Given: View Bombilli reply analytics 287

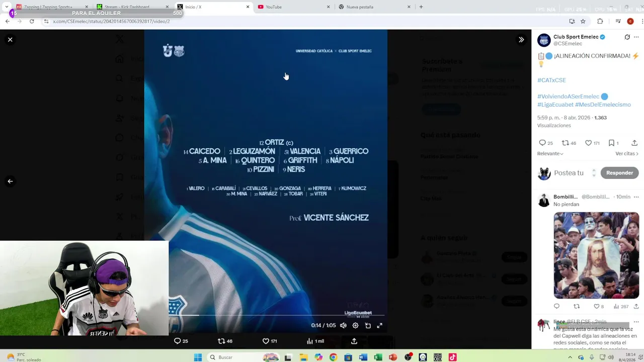Looking at the screenshot, I should (x=621, y=306).
